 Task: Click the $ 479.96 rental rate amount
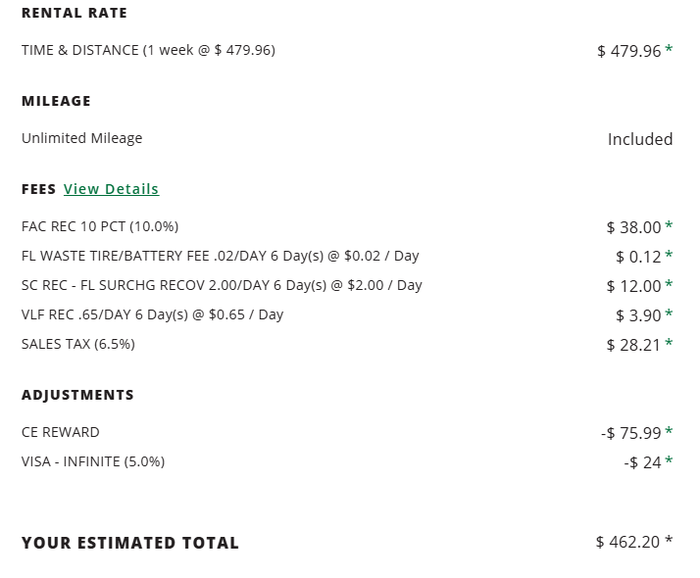[x=629, y=51]
